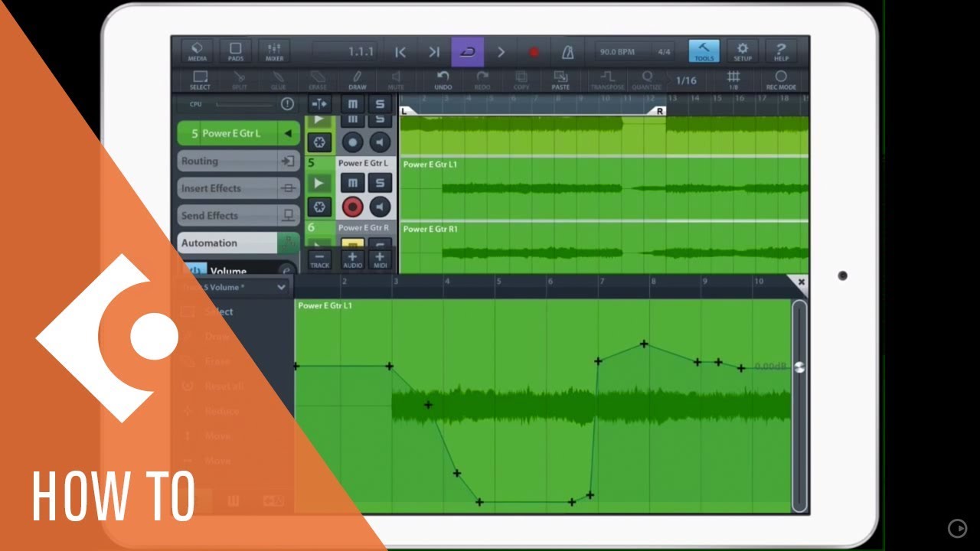Change the 4/4 time signature
980x551 pixels.
(x=664, y=52)
